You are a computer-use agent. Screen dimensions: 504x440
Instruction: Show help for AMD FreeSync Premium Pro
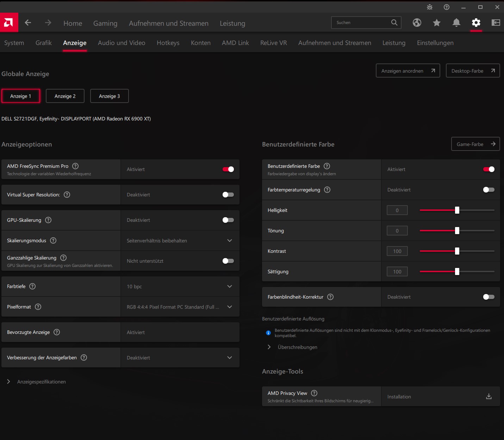point(75,166)
